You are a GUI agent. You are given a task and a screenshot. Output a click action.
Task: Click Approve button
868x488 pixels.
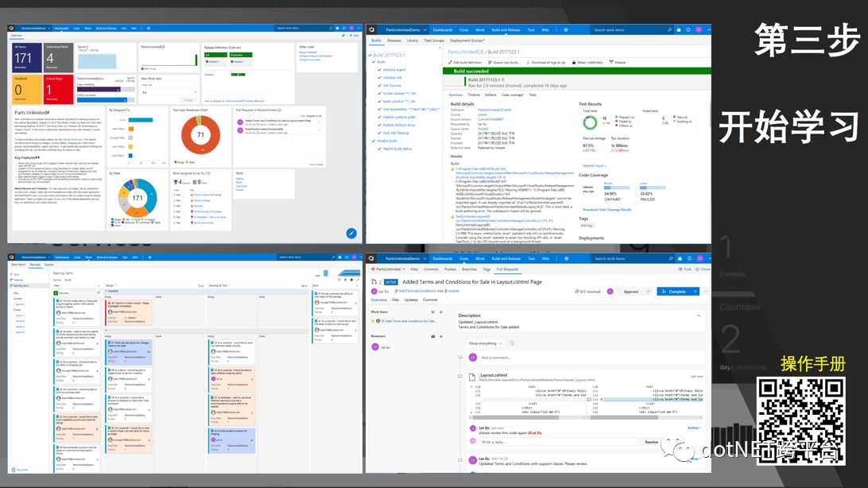pyautogui.click(x=631, y=291)
